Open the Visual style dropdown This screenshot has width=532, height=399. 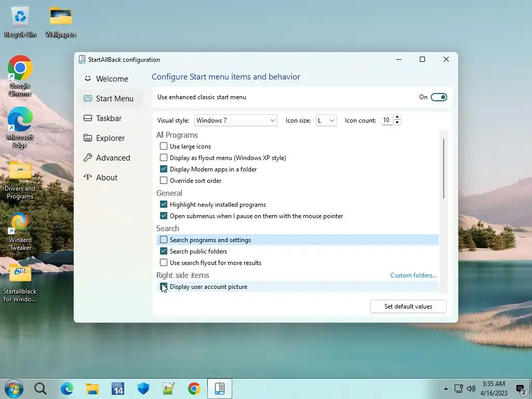236,120
